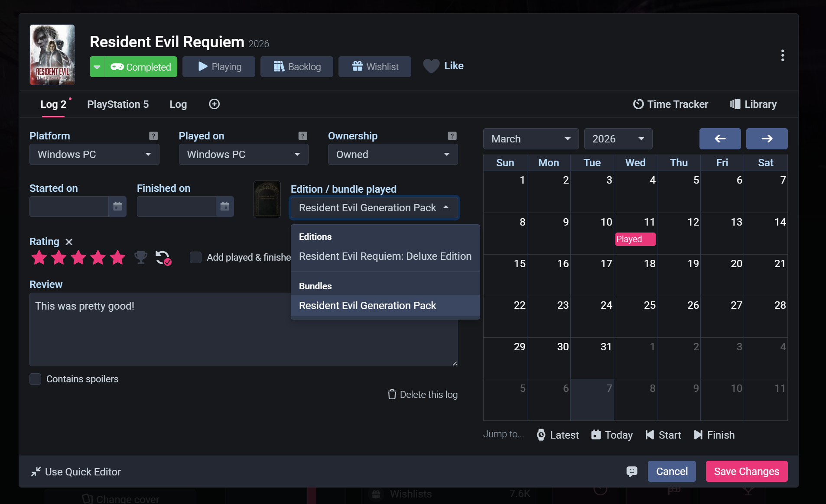Set rating to four stars

98,257
